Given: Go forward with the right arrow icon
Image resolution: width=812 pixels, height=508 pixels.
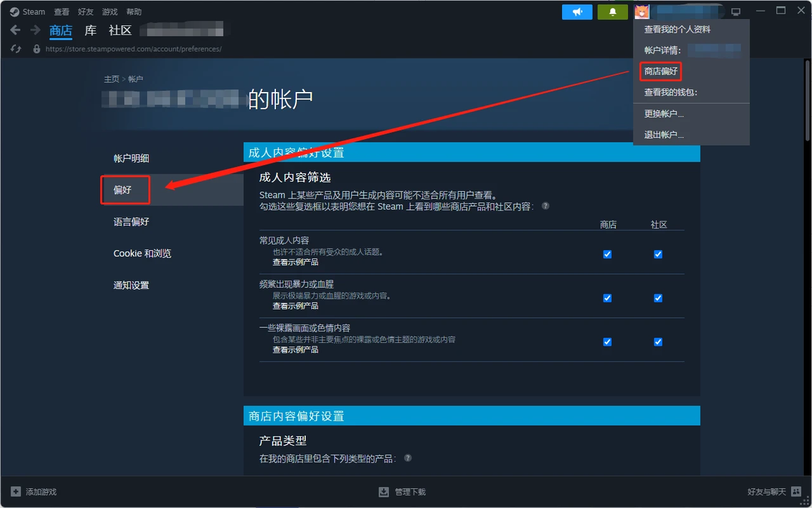Looking at the screenshot, I should (x=35, y=30).
